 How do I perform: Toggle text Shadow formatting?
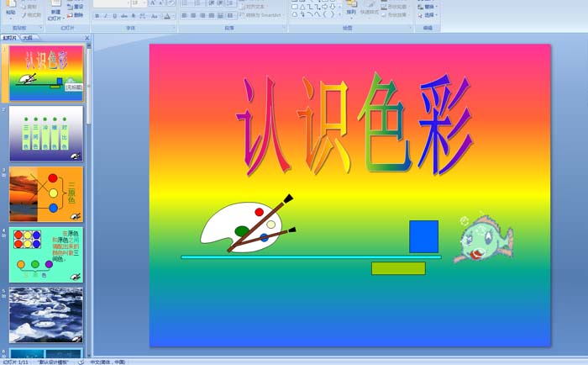pyautogui.click(x=133, y=16)
